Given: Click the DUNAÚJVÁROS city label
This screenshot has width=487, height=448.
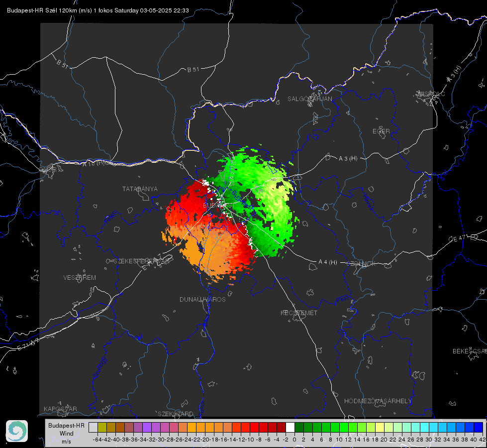Looking at the screenshot, I should pos(202,299).
